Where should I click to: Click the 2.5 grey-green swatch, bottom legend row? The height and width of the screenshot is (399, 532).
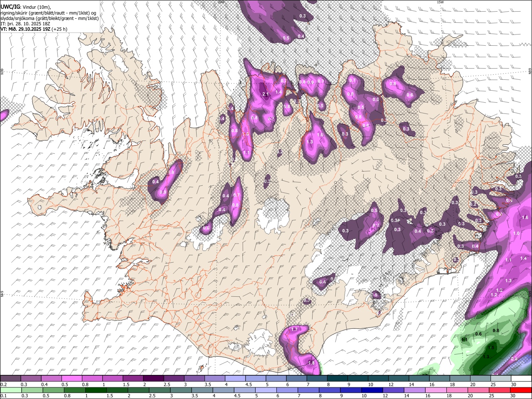coord(160,390)
